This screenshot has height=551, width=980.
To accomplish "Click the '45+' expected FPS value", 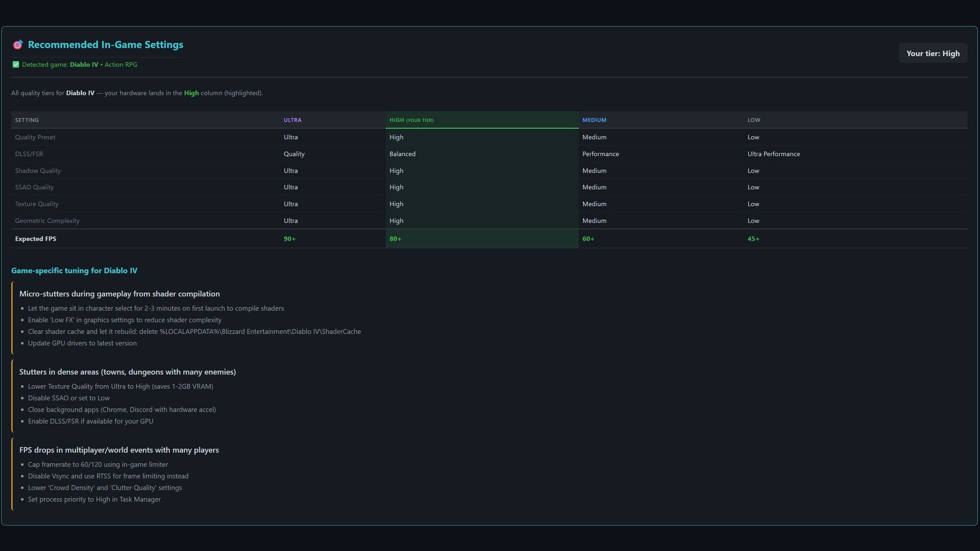I will (753, 239).
